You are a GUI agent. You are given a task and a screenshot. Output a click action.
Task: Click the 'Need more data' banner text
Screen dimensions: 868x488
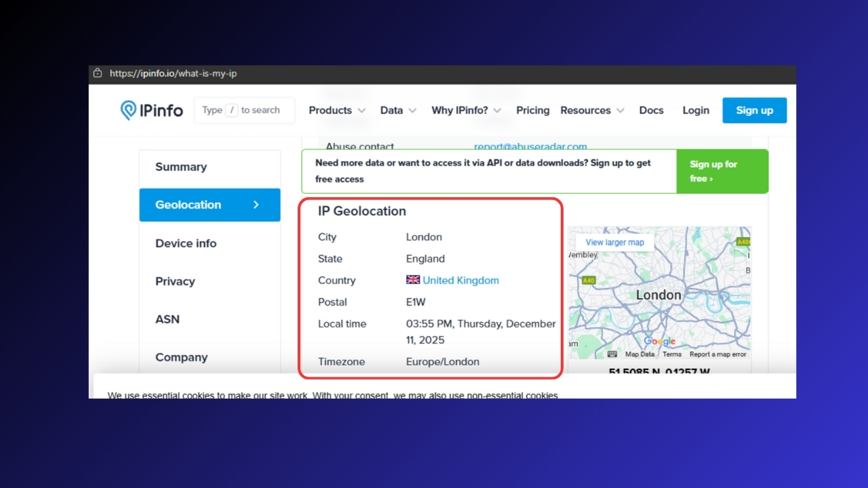click(x=483, y=171)
